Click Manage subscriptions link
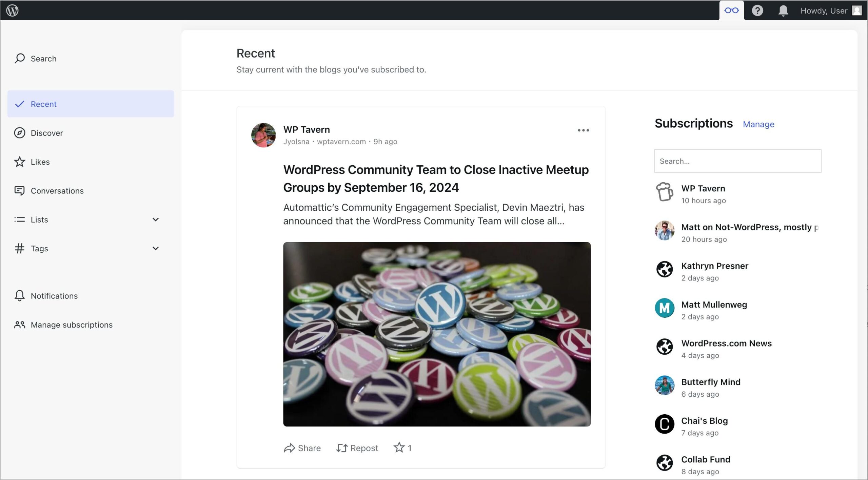 (x=72, y=325)
